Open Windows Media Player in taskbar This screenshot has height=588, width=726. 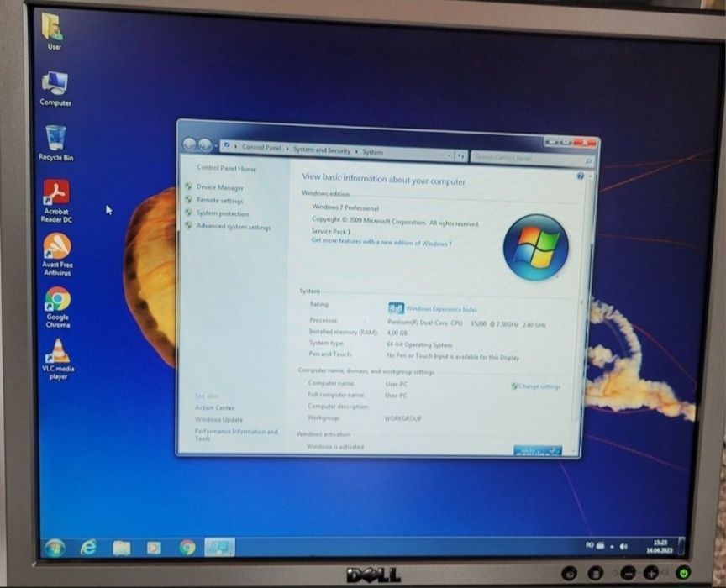coord(154,548)
